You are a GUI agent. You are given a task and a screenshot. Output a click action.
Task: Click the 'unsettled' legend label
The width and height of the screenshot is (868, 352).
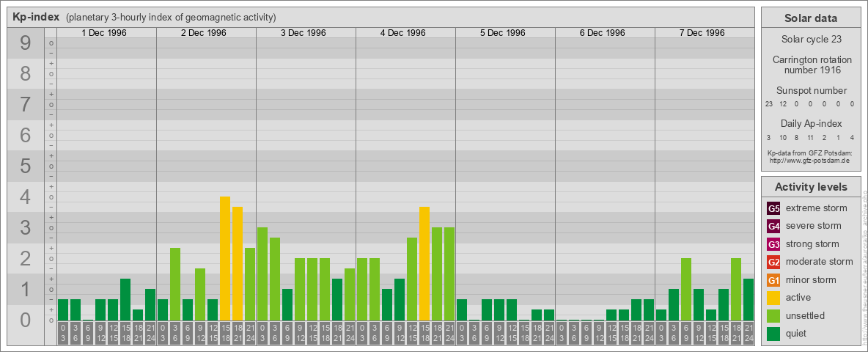click(806, 315)
